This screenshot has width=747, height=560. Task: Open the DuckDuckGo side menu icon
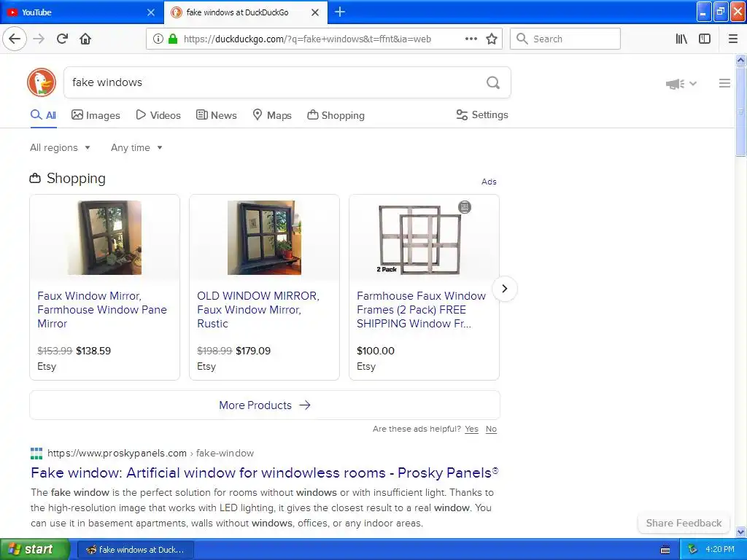tap(724, 83)
